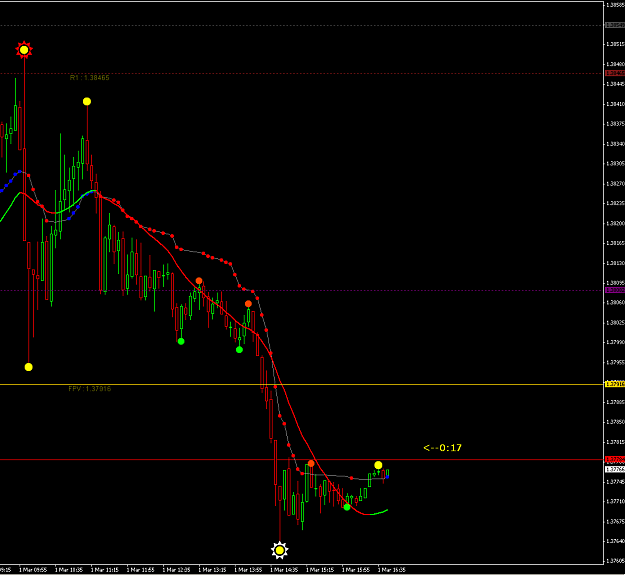
Task: Click the 1.38165 price axis label
Action: pos(615,243)
